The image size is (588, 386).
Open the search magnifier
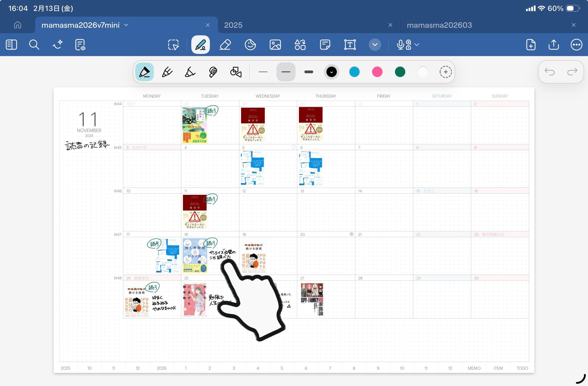pyautogui.click(x=34, y=45)
